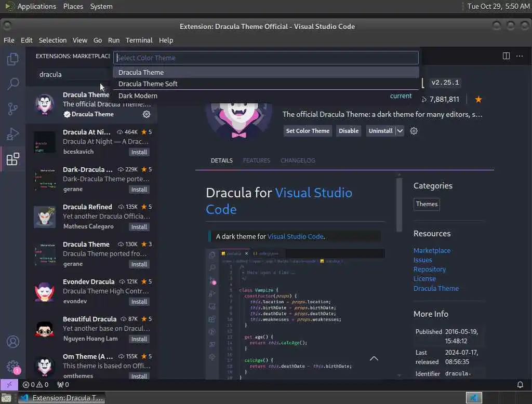Select Dracula Theme in color theme list
Screen dimensions: 532x404
pos(266,72)
